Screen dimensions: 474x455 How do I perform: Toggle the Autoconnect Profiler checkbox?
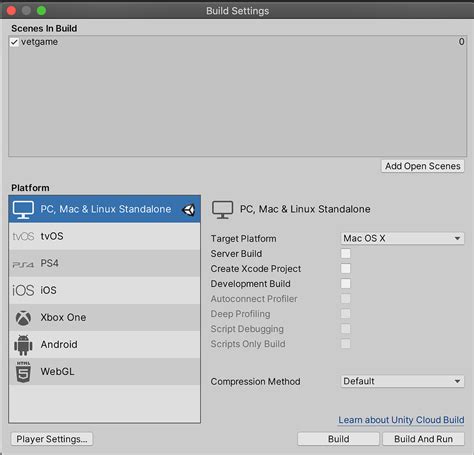346,299
